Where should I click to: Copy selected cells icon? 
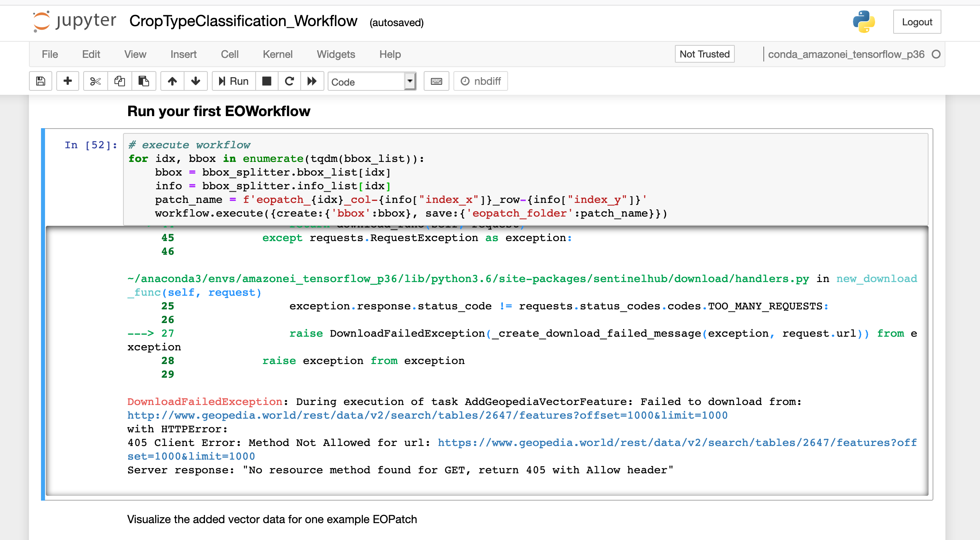[119, 81]
